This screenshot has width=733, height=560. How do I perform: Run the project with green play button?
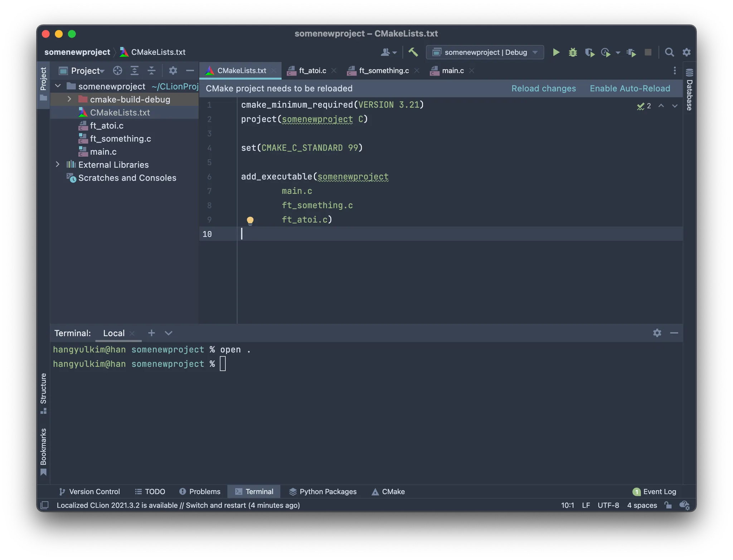pos(556,52)
